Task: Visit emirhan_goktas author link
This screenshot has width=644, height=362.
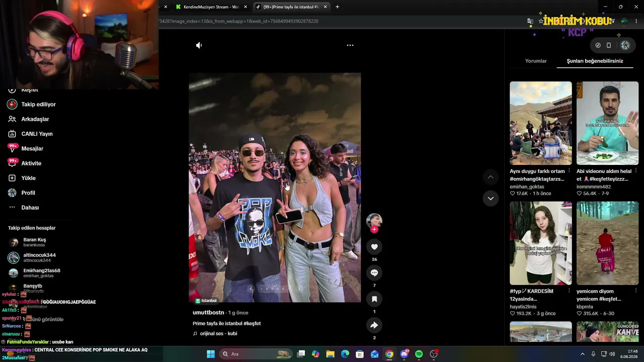Action: click(x=527, y=187)
